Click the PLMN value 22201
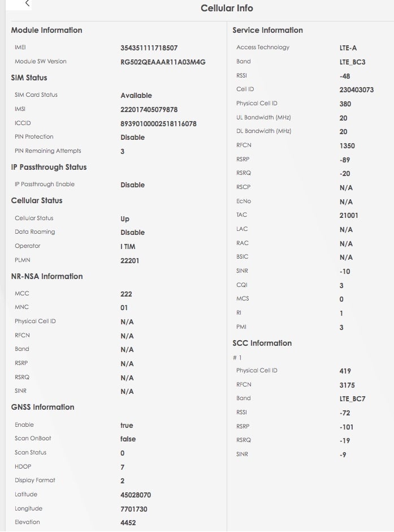 point(130,261)
